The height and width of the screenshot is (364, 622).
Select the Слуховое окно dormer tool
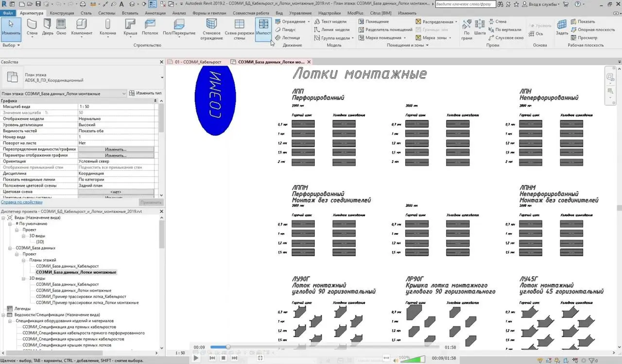(506, 37)
